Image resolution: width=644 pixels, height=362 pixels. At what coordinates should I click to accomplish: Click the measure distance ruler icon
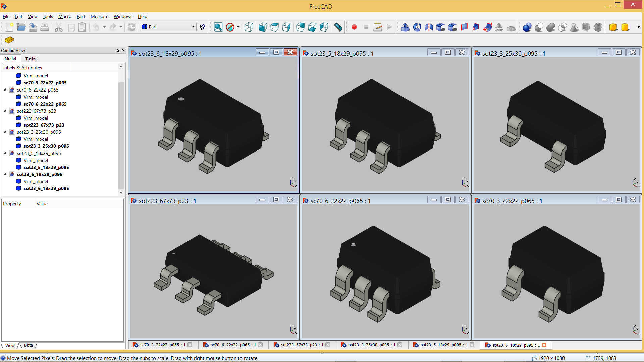(338, 27)
